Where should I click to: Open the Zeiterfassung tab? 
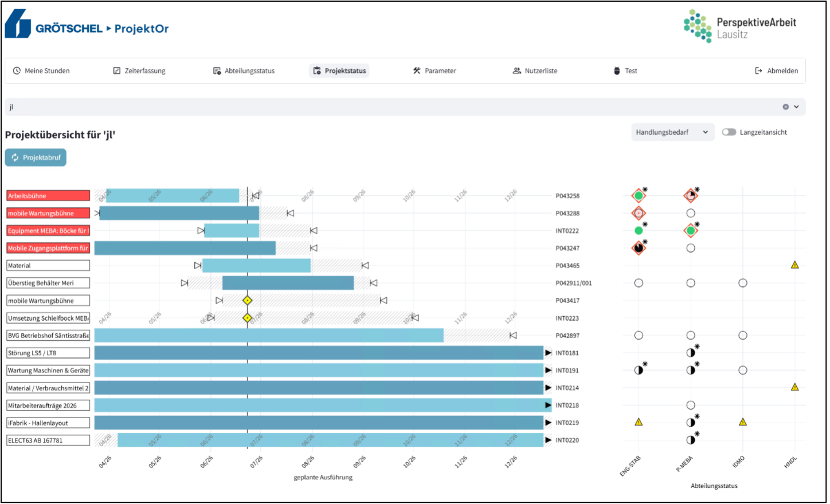139,71
